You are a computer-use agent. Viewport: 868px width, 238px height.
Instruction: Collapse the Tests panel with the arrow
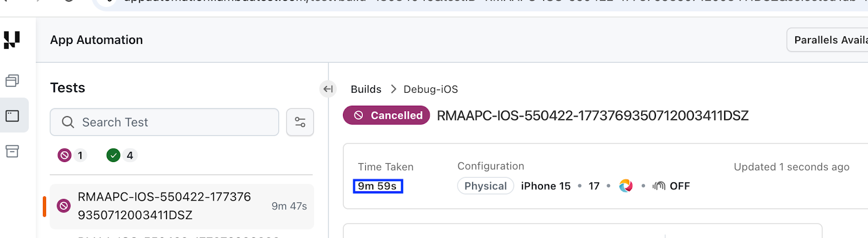pos(328,89)
